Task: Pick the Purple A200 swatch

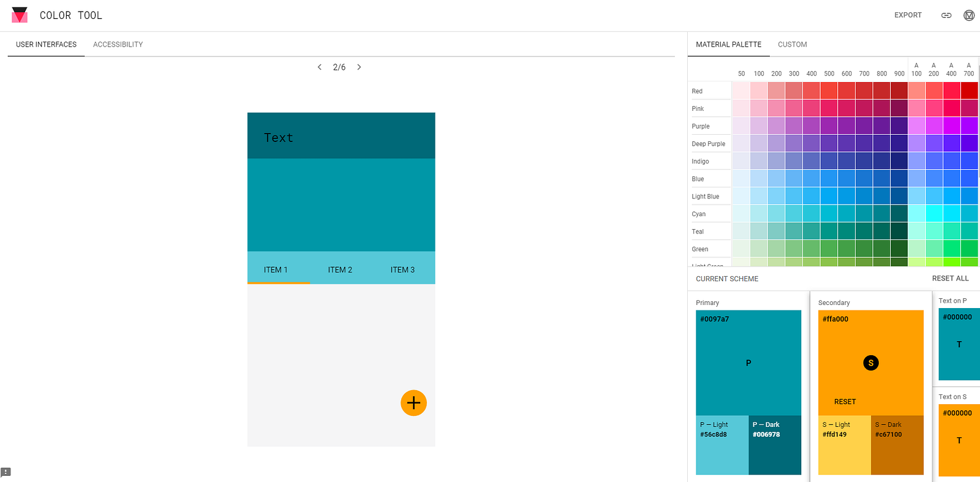Action: click(934, 126)
